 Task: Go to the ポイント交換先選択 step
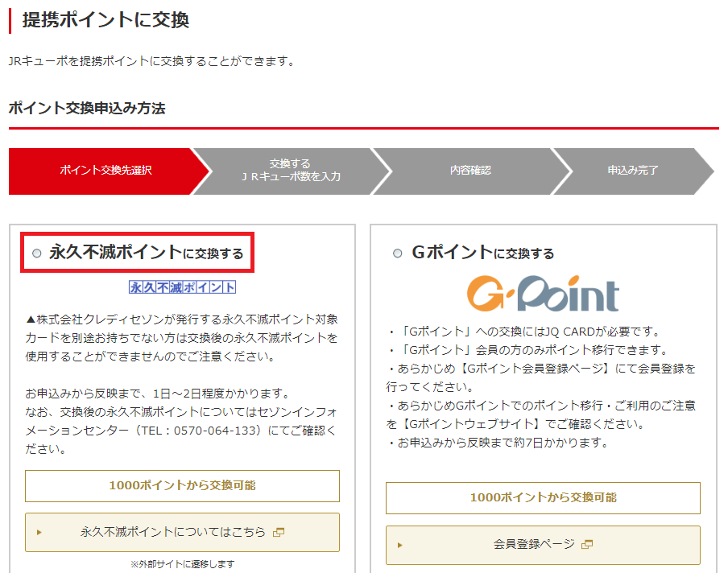(105, 171)
